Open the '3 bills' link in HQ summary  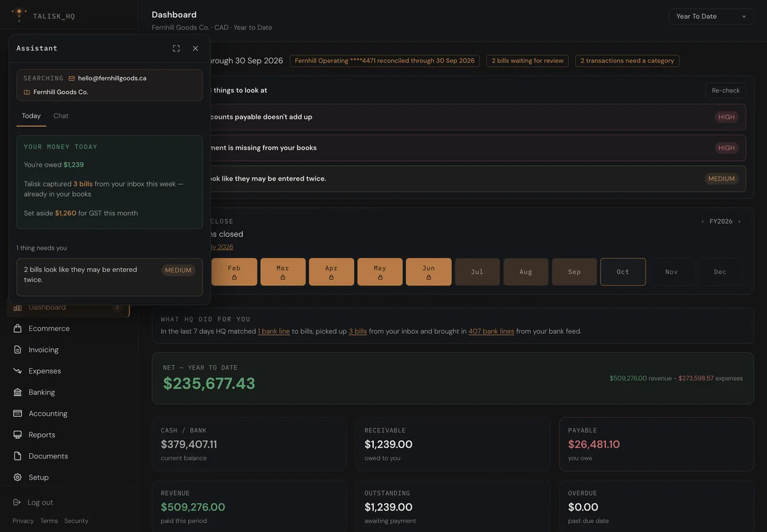358,331
